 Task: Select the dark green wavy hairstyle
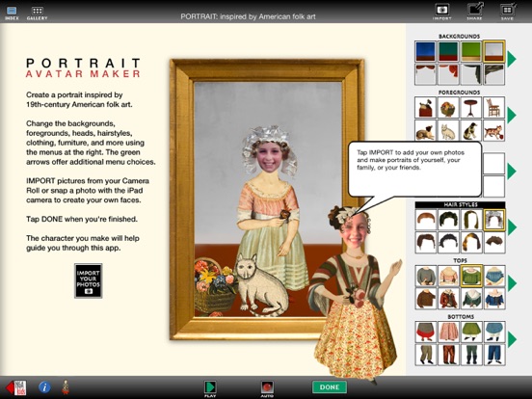click(448, 220)
